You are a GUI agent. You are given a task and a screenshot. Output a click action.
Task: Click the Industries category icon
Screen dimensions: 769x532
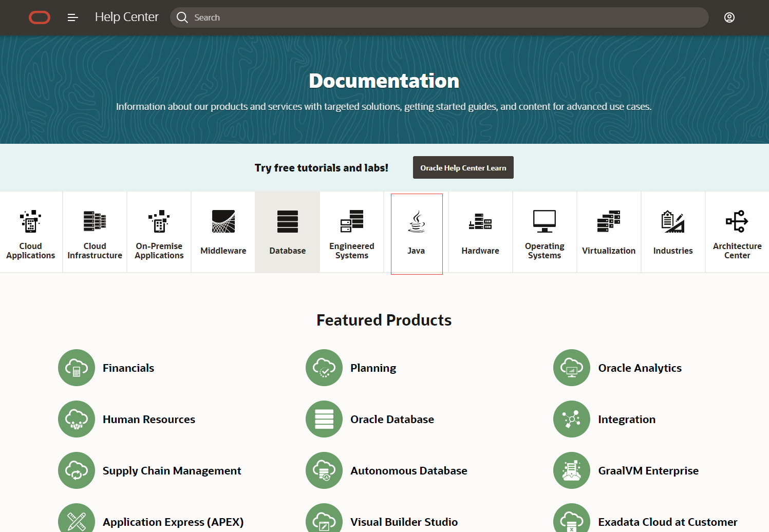[673, 221]
